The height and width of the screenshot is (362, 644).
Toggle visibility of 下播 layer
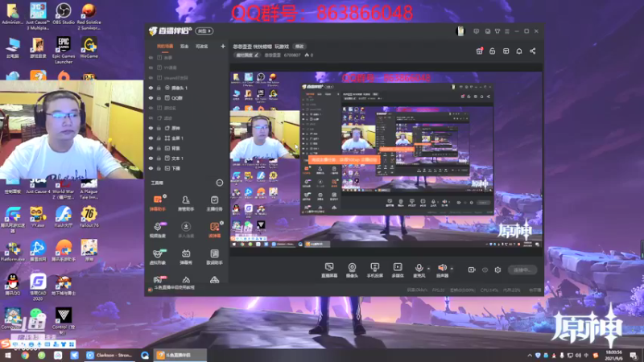coord(151,168)
